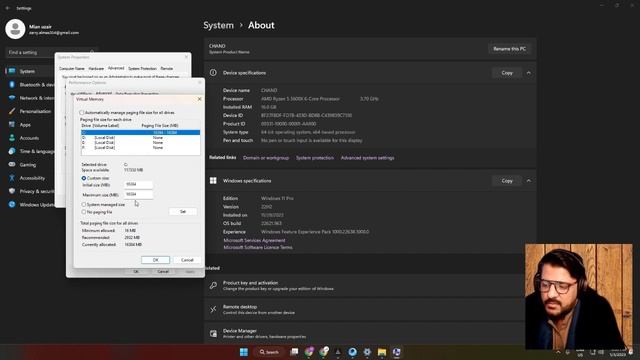Open Remote desktop settings row

(x=370, y=309)
